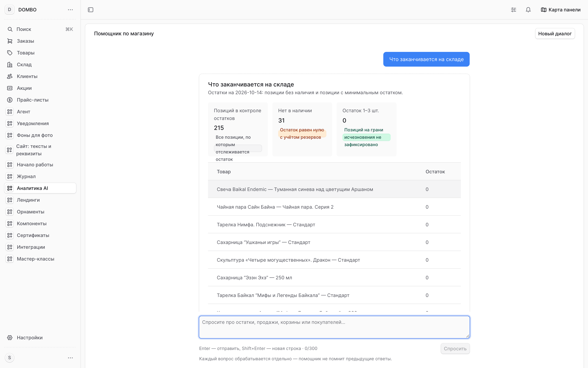The height and width of the screenshot is (368, 588).
Task: Open Фоны для фото section
Action: pyautogui.click(x=40, y=135)
